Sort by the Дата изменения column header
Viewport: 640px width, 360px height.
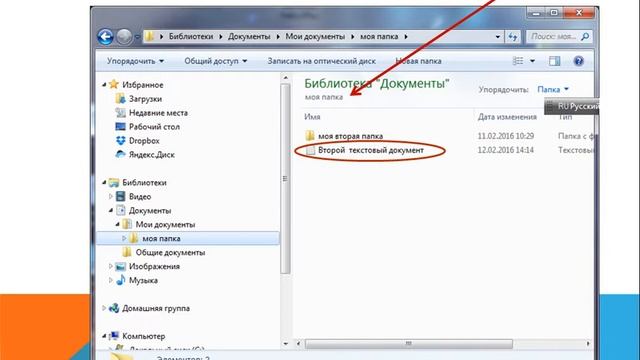pyautogui.click(x=507, y=117)
